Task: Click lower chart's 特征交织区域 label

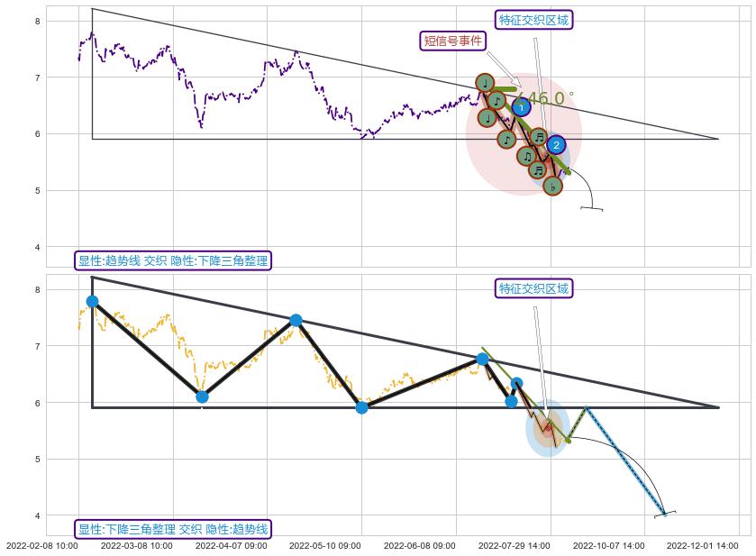Action: [534, 288]
